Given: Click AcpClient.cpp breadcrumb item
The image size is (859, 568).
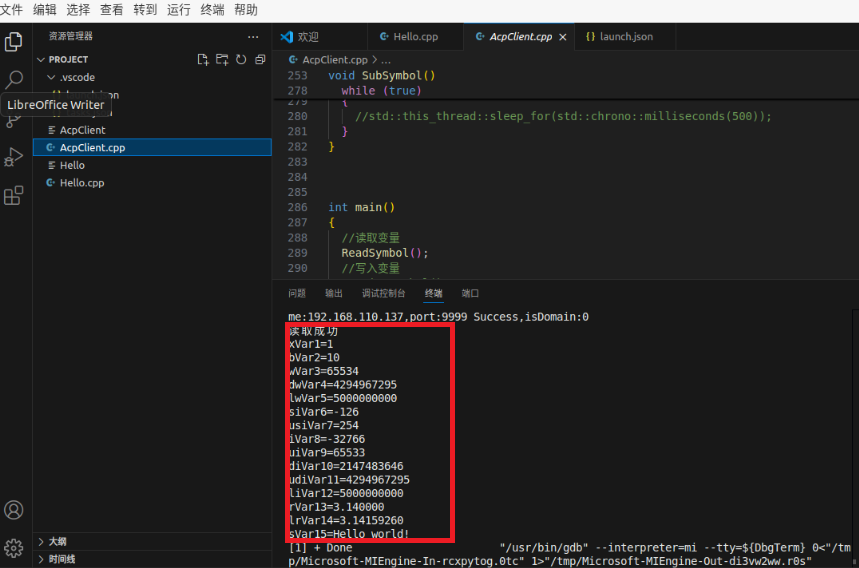Looking at the screenshot, I should pos(335,60).
